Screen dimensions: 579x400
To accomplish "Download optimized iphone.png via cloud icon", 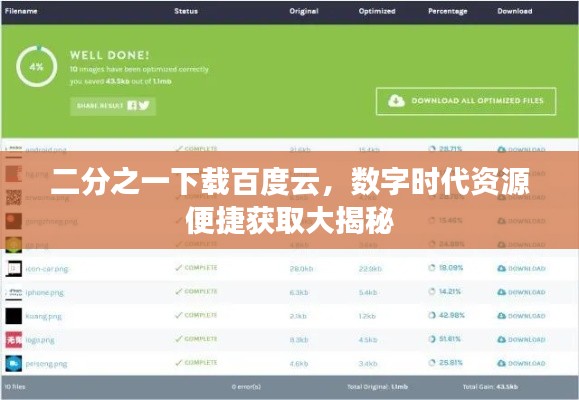I will [x=501, y=292].
